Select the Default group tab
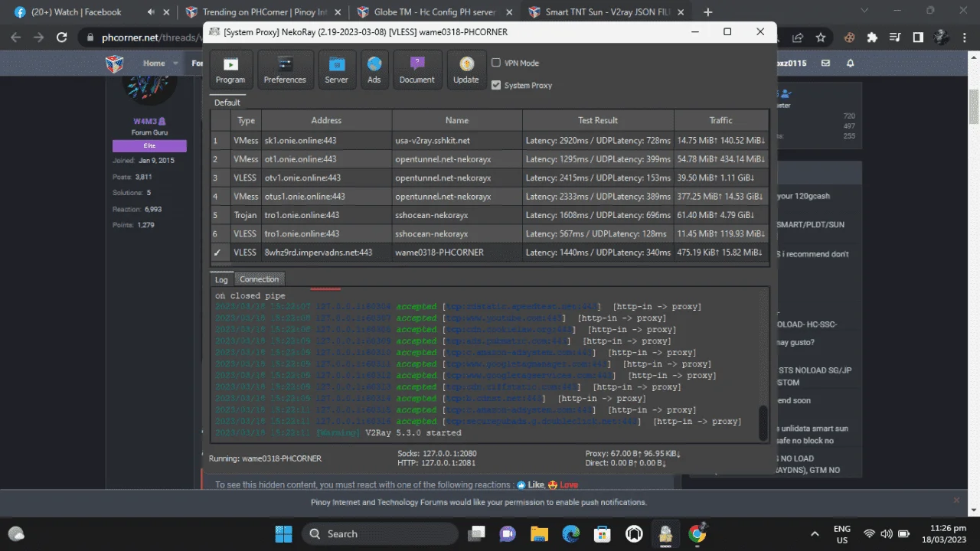This screenshot has height=551, width=980. [x=227, y=103]
